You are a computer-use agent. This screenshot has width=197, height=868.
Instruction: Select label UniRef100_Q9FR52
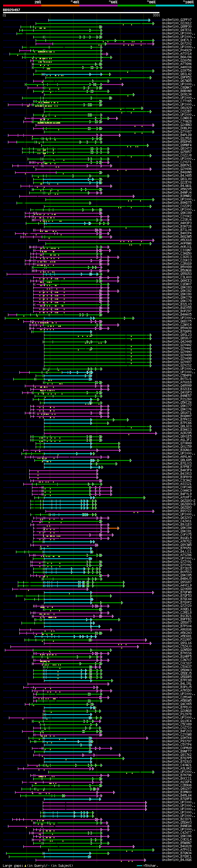(x=176, y=78)
